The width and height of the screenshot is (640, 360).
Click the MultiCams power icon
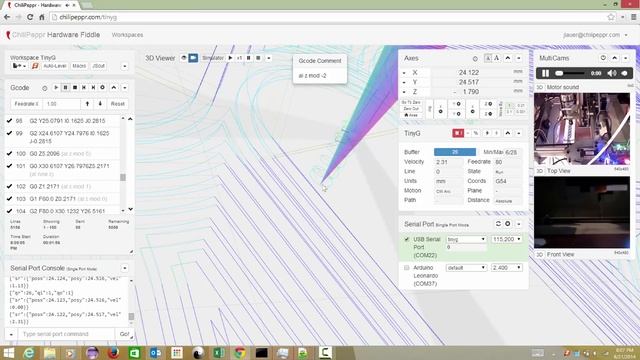(603, 58)
